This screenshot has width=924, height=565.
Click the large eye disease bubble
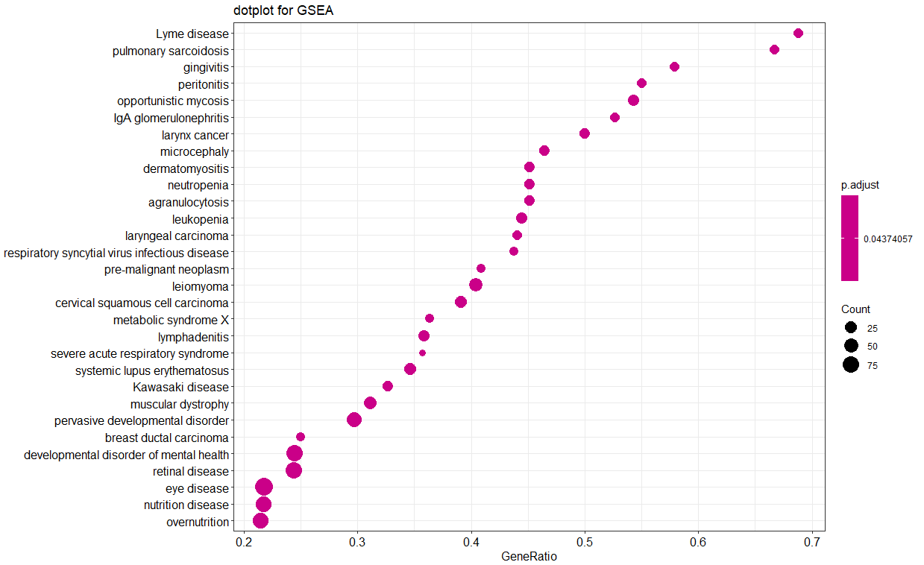pyautogui.click(x=265, y=487)
